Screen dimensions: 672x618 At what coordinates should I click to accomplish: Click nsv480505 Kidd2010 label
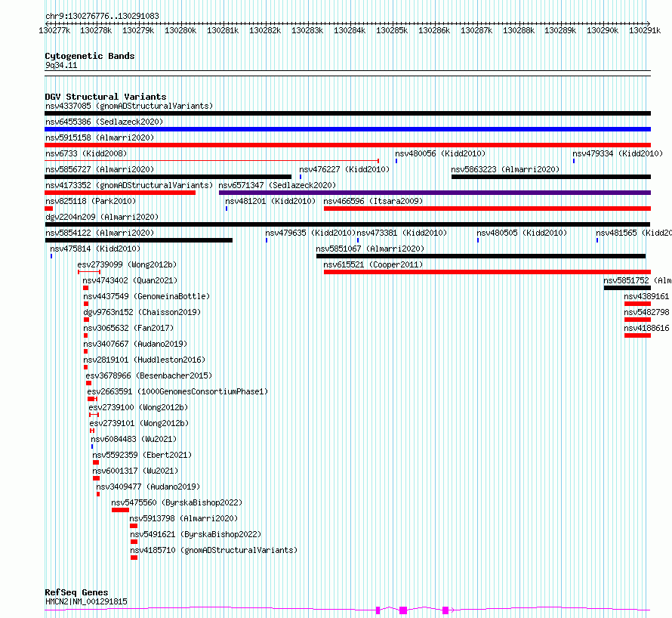tap(522, 233)
